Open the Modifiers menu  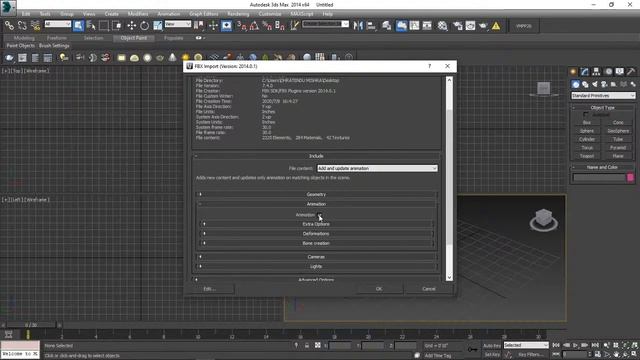pos(138,14)
